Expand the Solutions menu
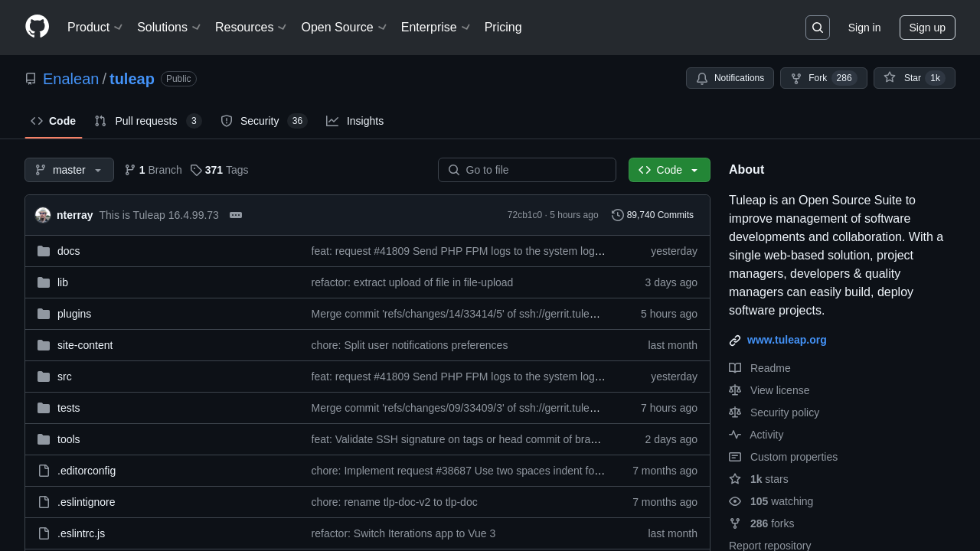The height and width of the screenshot is (551, 980). click(169, 28)
